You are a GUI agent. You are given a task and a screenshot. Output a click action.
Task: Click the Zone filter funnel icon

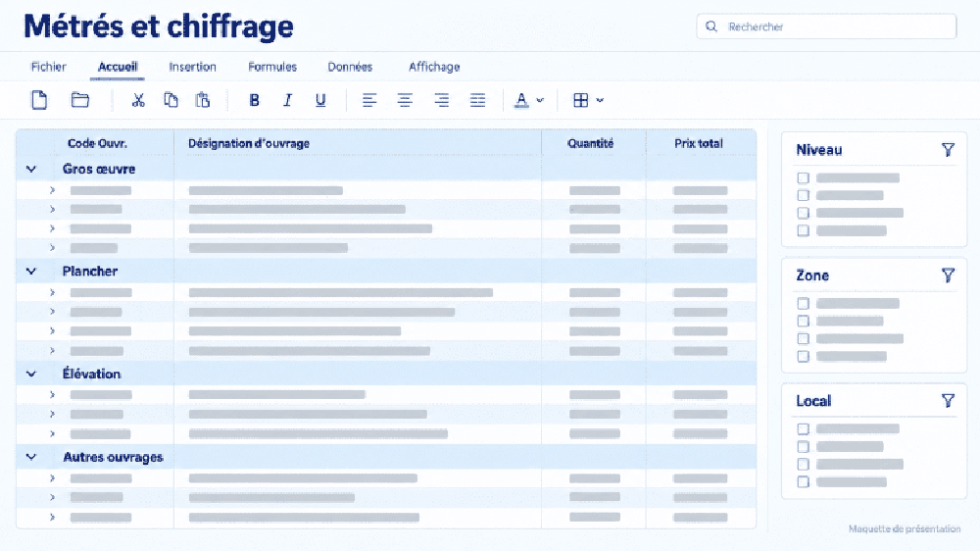point(948,275)
